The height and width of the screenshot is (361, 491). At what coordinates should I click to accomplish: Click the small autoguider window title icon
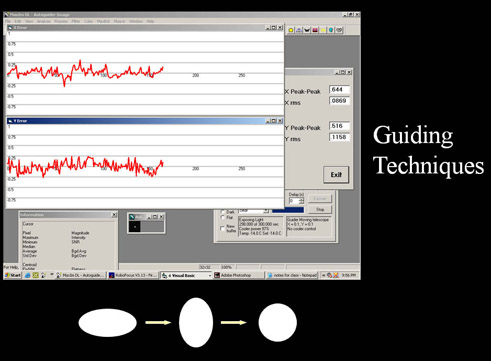[132, 217]
